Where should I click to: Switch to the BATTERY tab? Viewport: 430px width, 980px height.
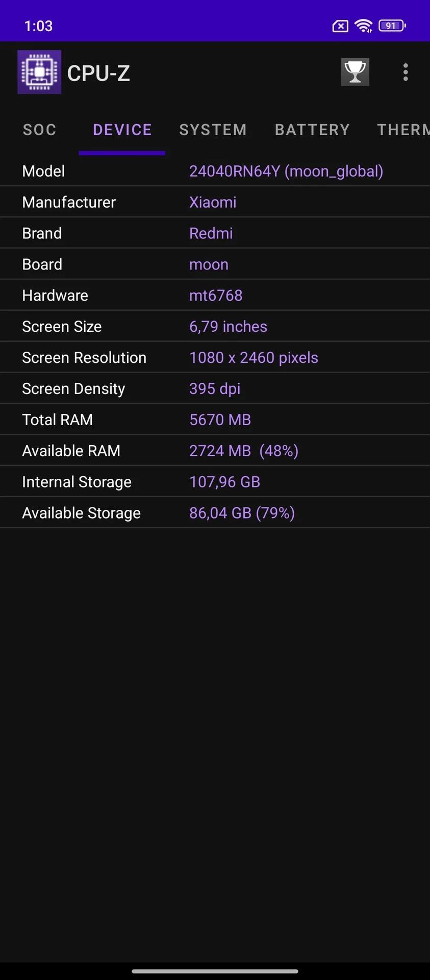312,130
